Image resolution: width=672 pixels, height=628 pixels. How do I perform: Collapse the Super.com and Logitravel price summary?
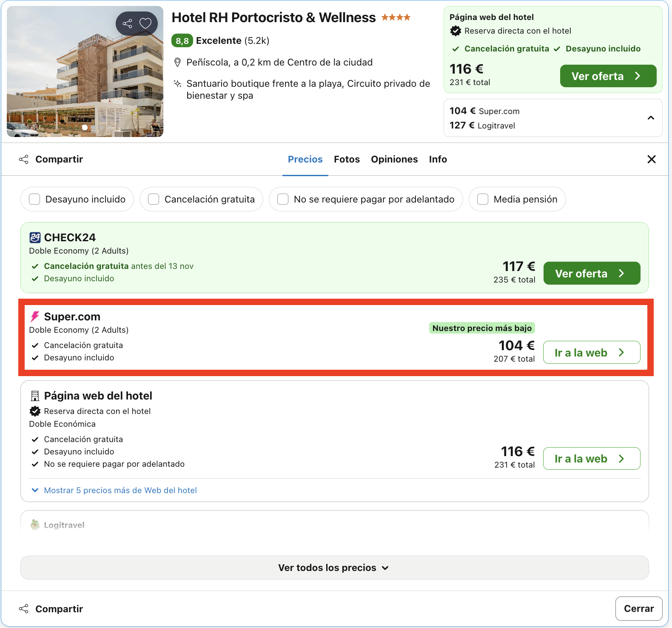pyautogui.click(x=651, y=118)
